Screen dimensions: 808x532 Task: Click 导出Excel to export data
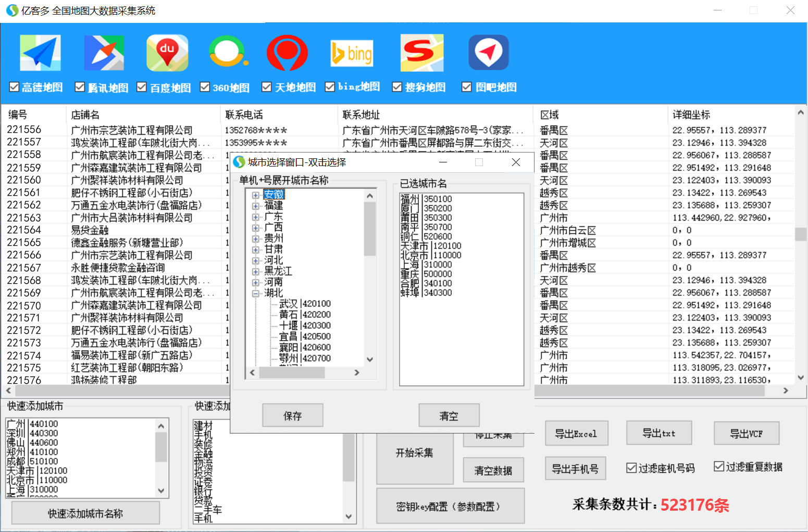[x=576, y=433]
